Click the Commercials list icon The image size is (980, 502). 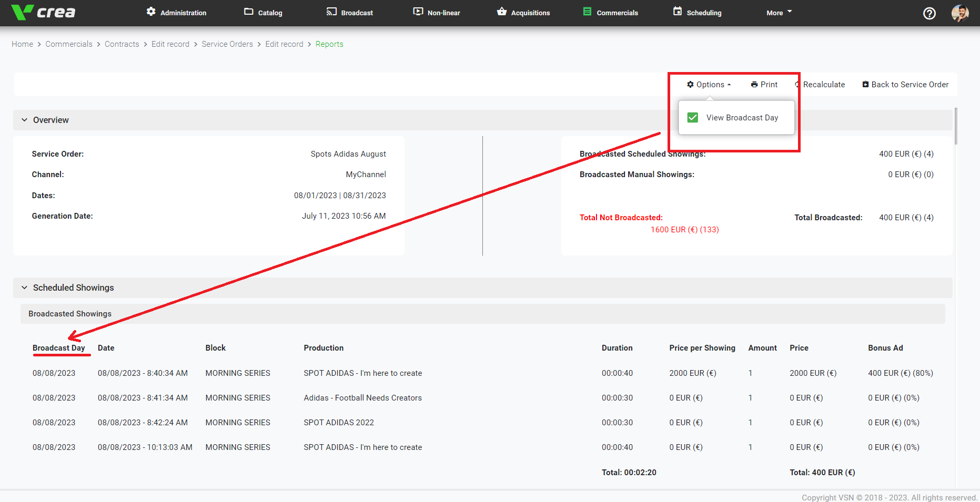point(587,12)
